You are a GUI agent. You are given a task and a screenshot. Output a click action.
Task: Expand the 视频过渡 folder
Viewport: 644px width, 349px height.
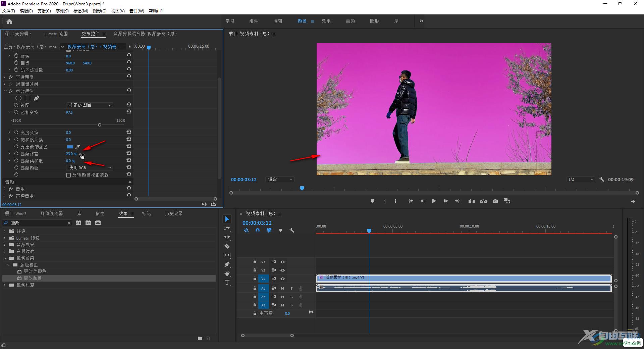5,285
